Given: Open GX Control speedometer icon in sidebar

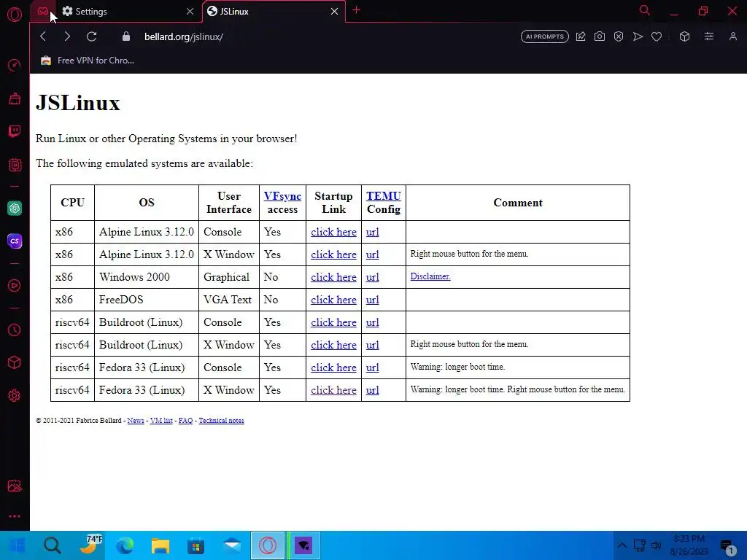Looking at the screenshot, I should pyautogui.click(x=15, y=65).
